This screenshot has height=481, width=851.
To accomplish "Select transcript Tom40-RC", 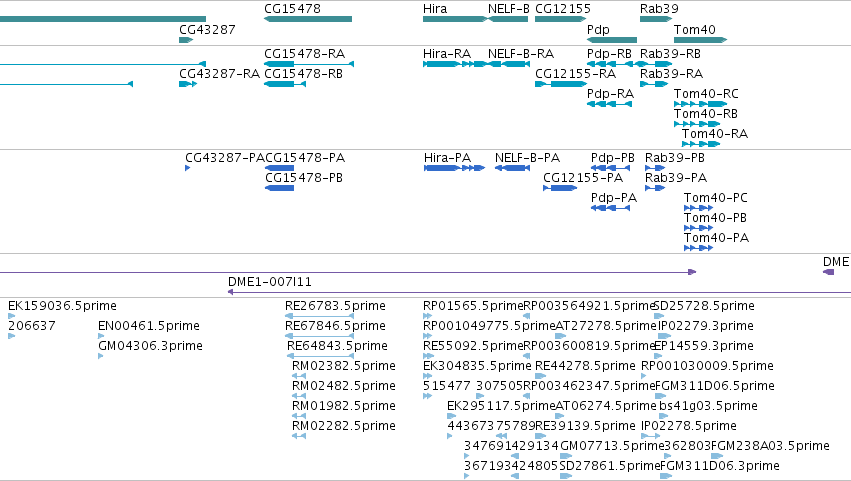I will tap(700, 104).
